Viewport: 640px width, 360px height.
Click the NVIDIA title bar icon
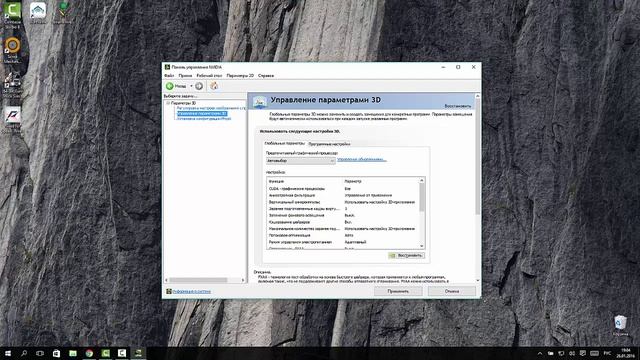(167, 67)
